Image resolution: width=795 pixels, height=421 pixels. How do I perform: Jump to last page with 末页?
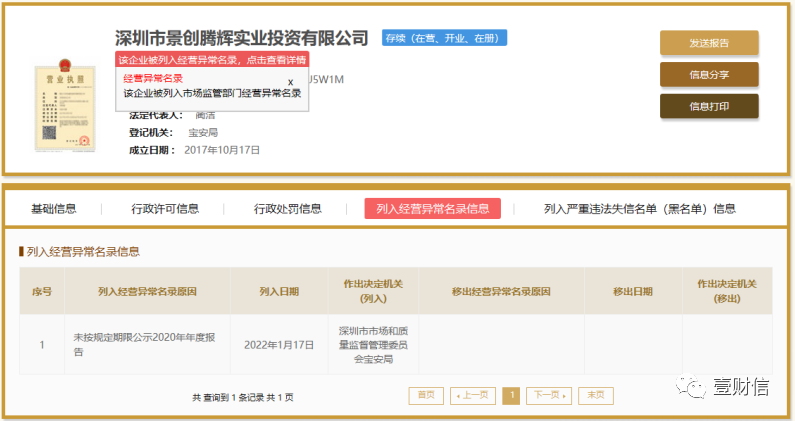point(596,396)
